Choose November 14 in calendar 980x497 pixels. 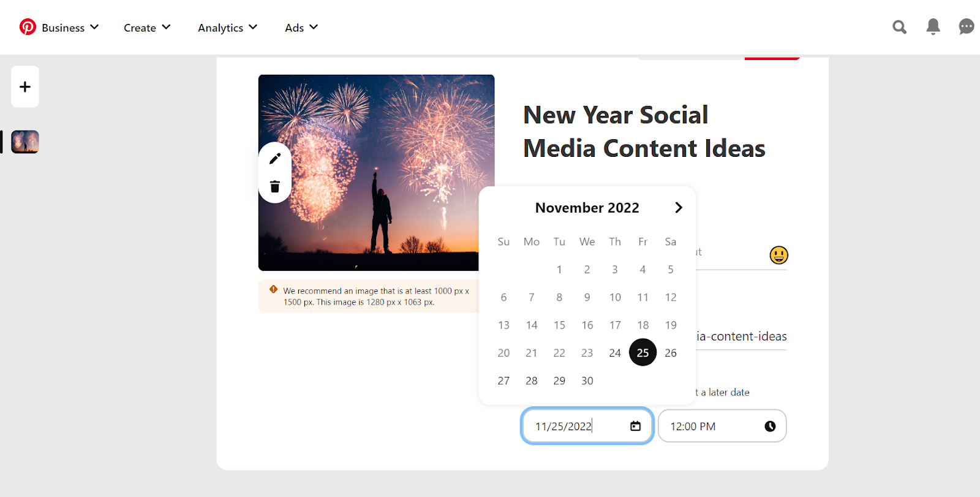click(532, 325)
